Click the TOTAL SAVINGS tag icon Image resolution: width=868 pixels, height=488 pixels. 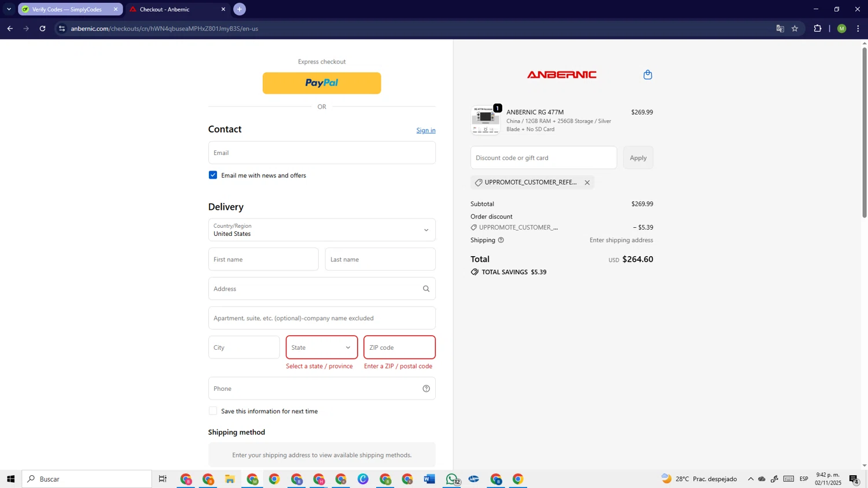tap(475, 272)
